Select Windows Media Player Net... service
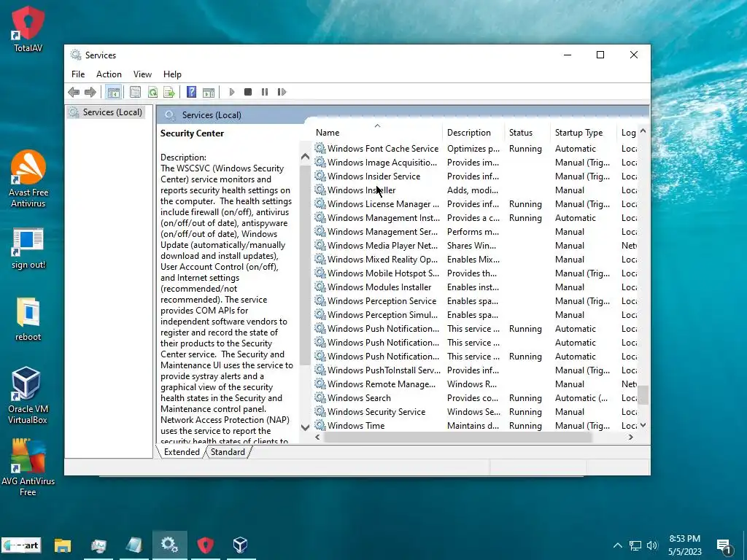This screenshot has height=560, width=747. [476, 246]
